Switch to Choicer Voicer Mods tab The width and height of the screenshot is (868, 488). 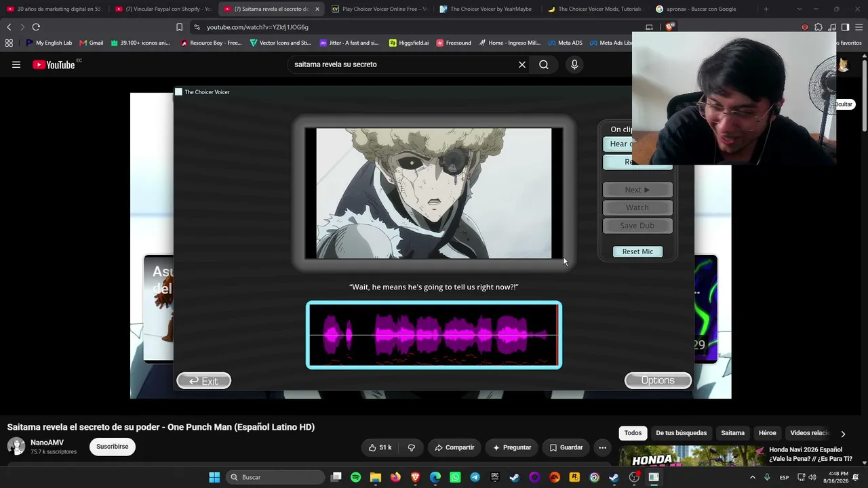pyautogui.click(x=596, y=9)
